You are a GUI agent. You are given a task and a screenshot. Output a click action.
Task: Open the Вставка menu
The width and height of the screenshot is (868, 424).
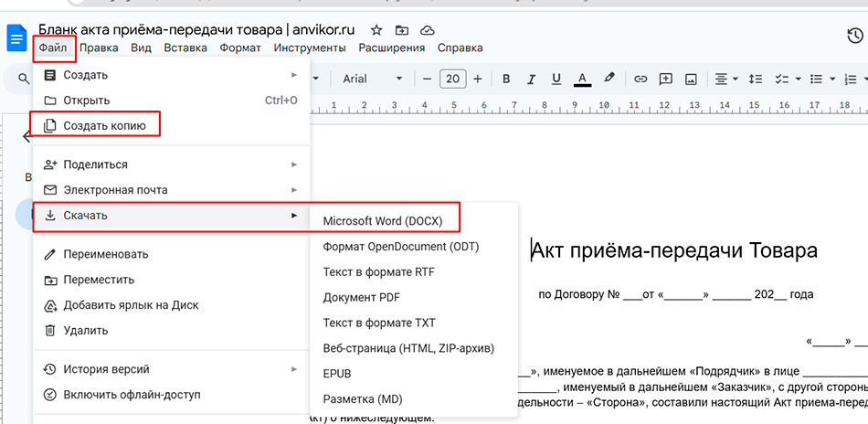pyautogui.click(x=185, y=48)
